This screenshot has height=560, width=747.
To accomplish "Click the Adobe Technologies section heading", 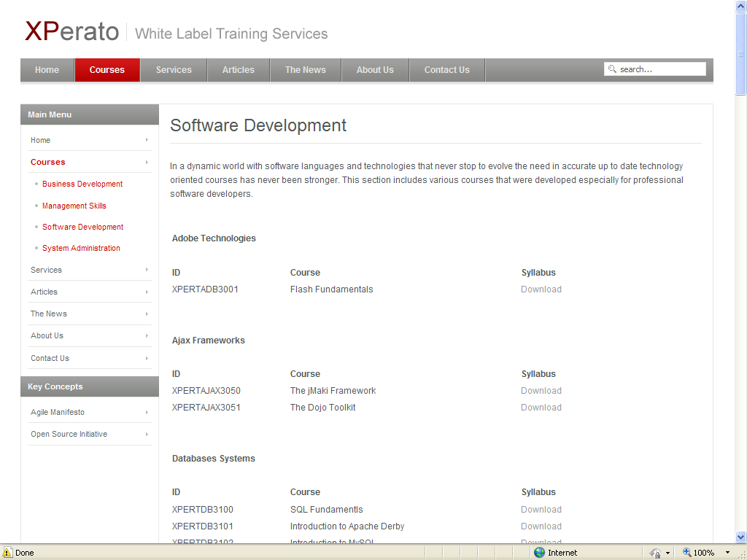I will (214, 238).
